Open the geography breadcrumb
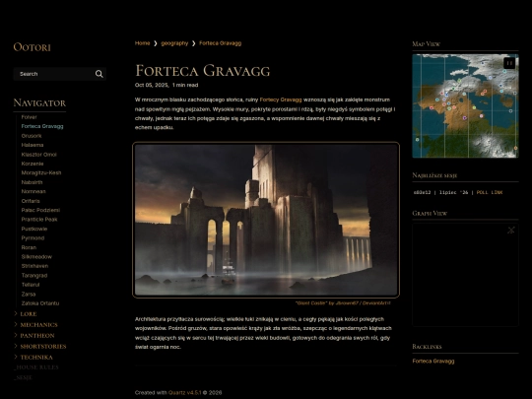 point(174,43)
